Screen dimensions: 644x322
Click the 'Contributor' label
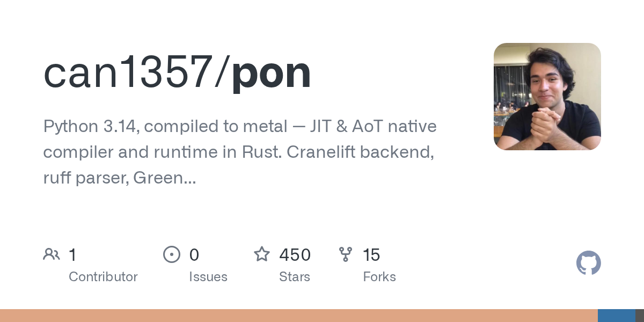[x=103, y=277]
